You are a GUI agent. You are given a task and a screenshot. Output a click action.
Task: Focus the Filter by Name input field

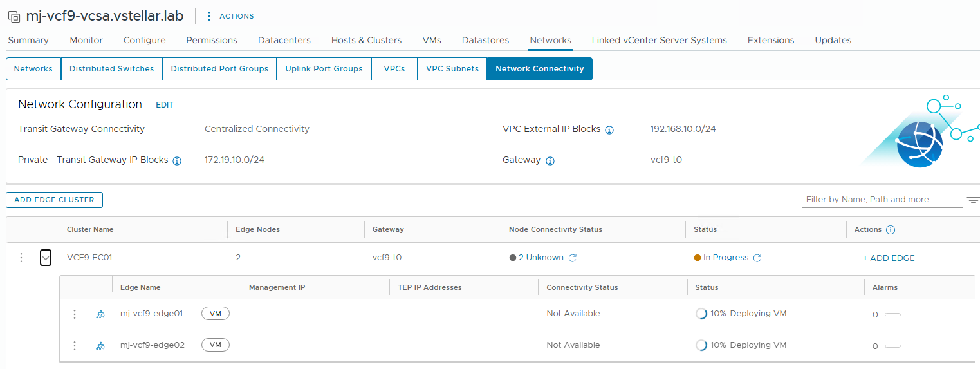coord(883,200)
